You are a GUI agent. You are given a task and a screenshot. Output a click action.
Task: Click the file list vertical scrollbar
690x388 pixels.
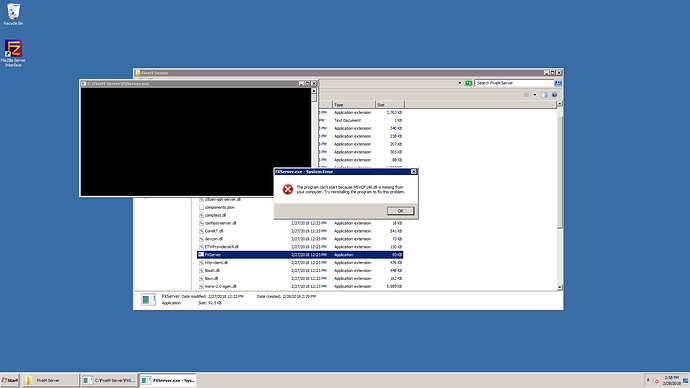tap(560, 196)
